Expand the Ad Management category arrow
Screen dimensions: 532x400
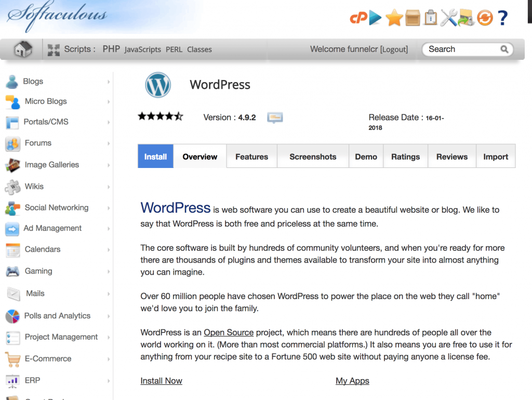pos(109,229)
